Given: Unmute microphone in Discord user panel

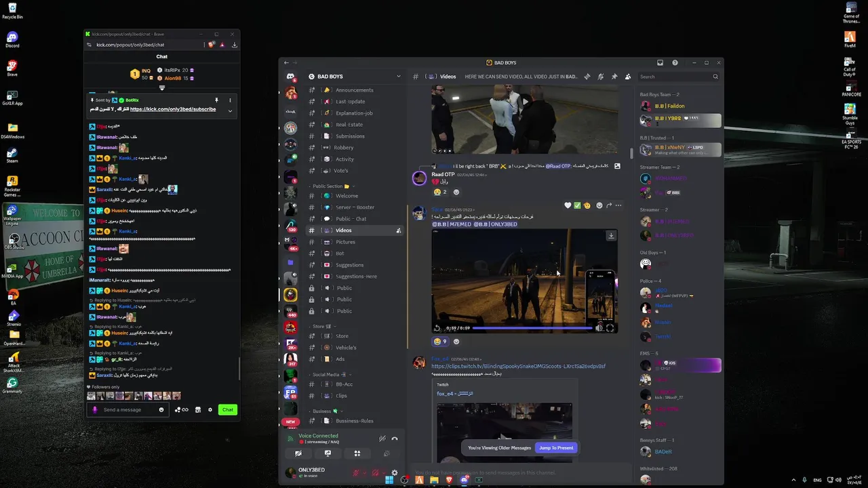Looking at the screenshot, I should (355, 472).
